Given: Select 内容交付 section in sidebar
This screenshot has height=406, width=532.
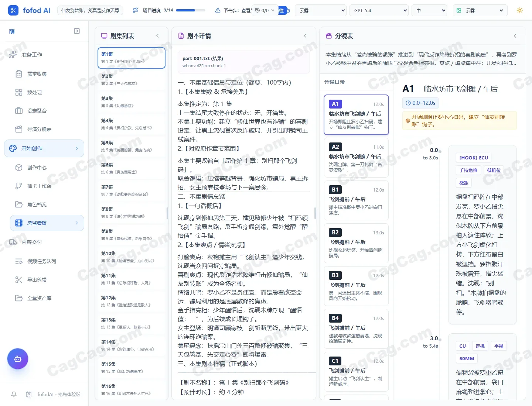Looking at the screenshot, I should click(44, 242).
